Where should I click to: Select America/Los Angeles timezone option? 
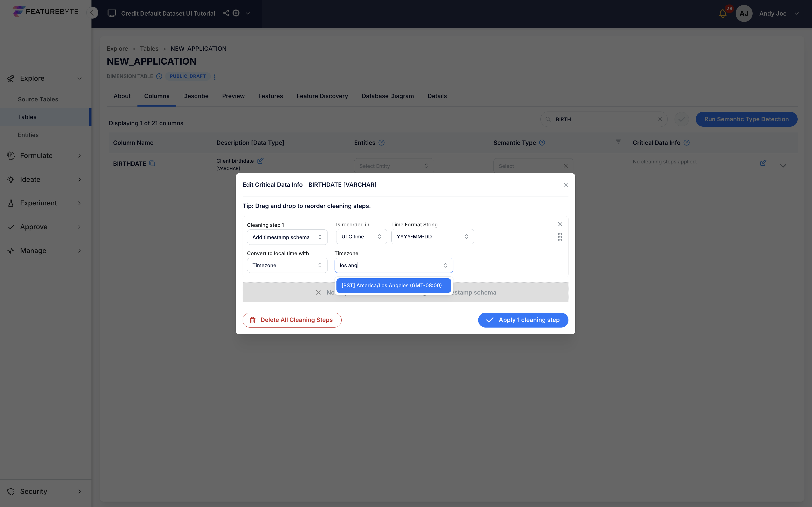pos(394,285)
